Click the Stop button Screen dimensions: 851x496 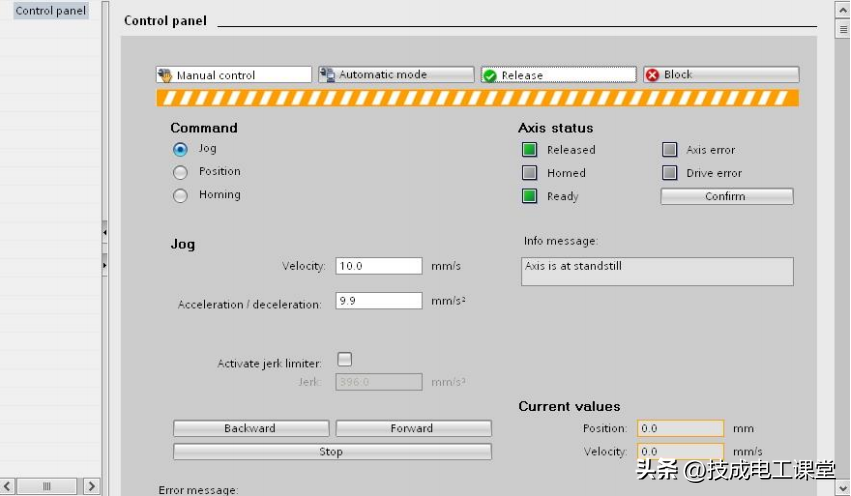pos(332,452)
